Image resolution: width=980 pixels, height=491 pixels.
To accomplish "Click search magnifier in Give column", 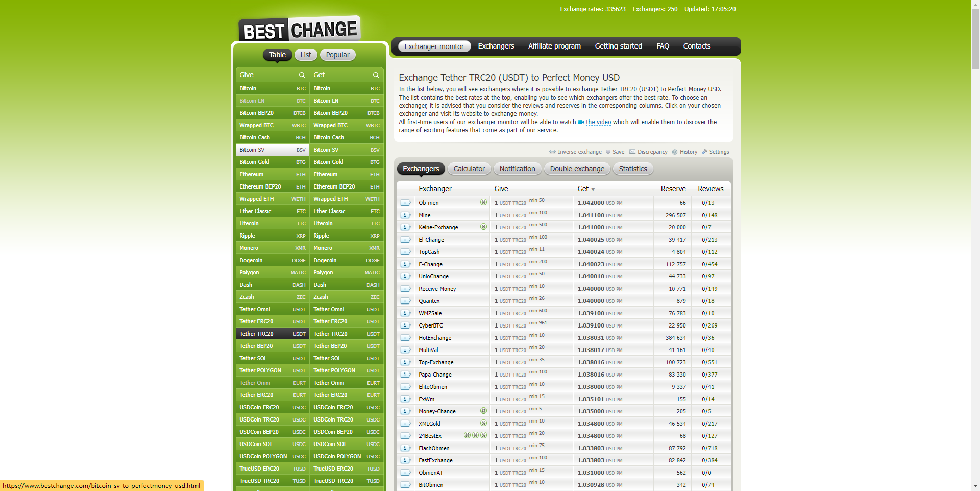I will coord(302,75).
